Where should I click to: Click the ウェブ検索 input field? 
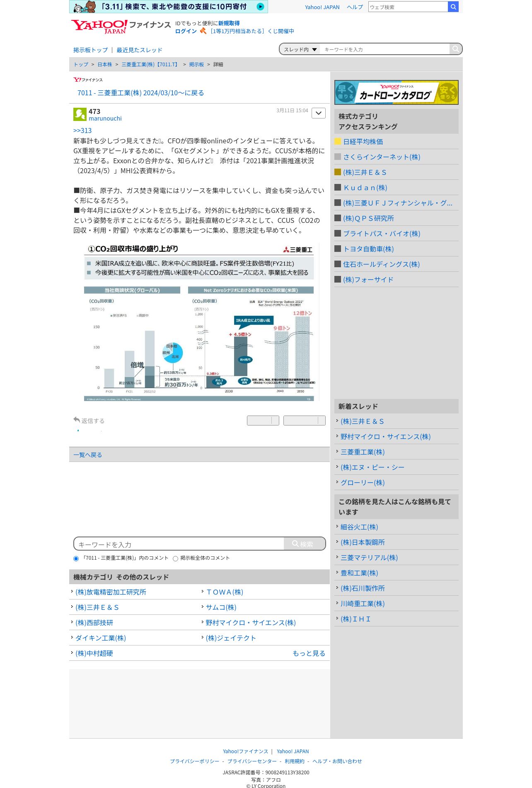pos(408,7)
